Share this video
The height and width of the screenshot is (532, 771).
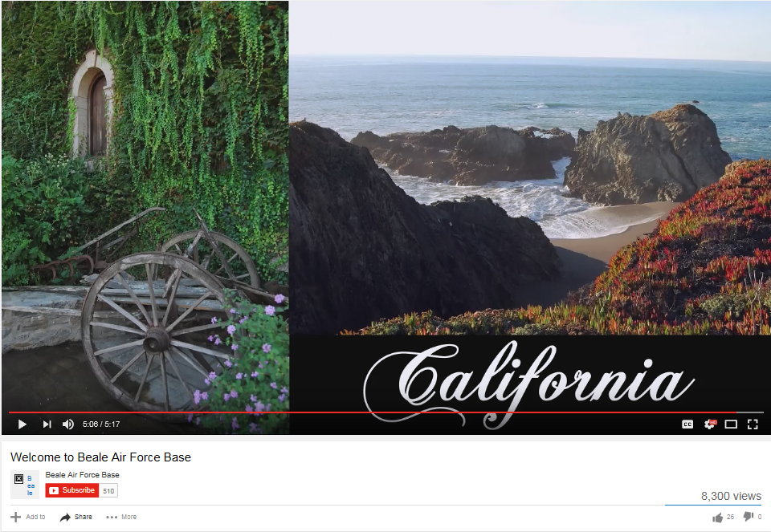(76, 517)
